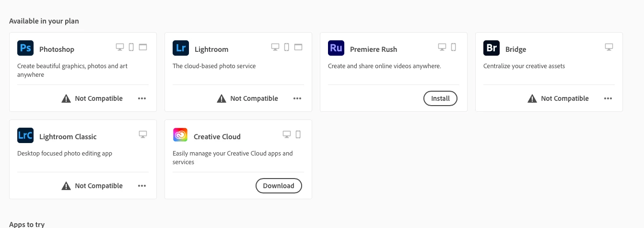
Task: Click Premiere Rush's mobile platform icon
Action: (453, 47)
